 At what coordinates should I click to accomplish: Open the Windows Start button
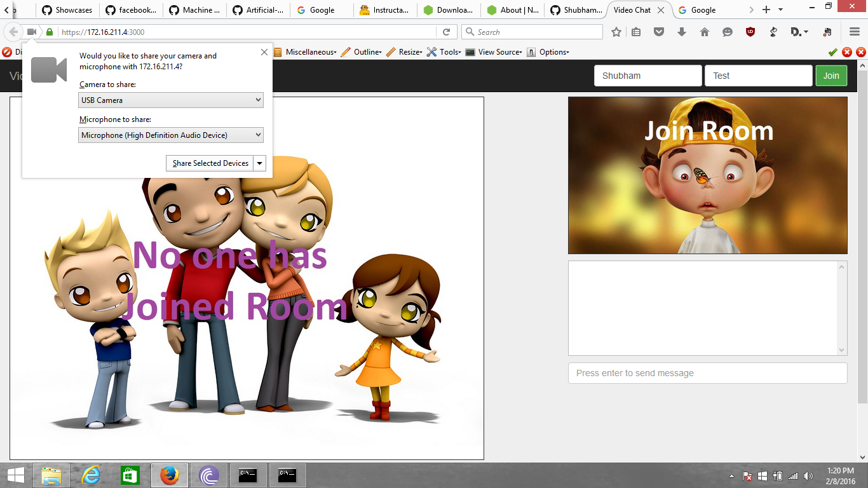coord(15,475)
